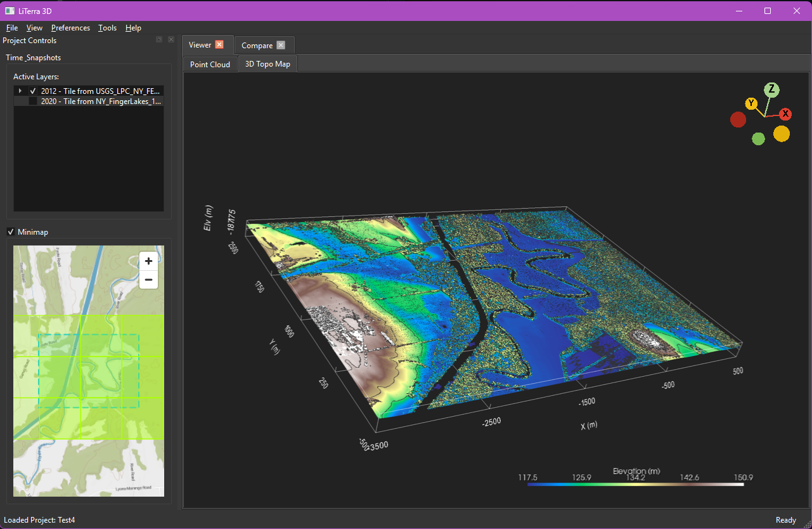Uncheck the 2012 USGS_LPC_NY tile layer
Screen dimensions: 812x529
coord(33,91)
